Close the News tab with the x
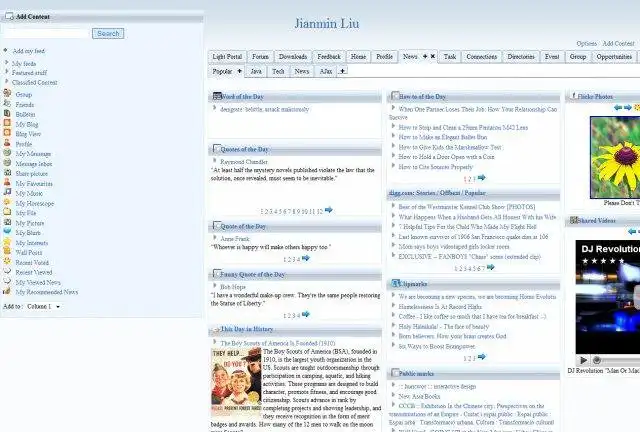Viewport: 640px width, 432px height. [433, 56]
